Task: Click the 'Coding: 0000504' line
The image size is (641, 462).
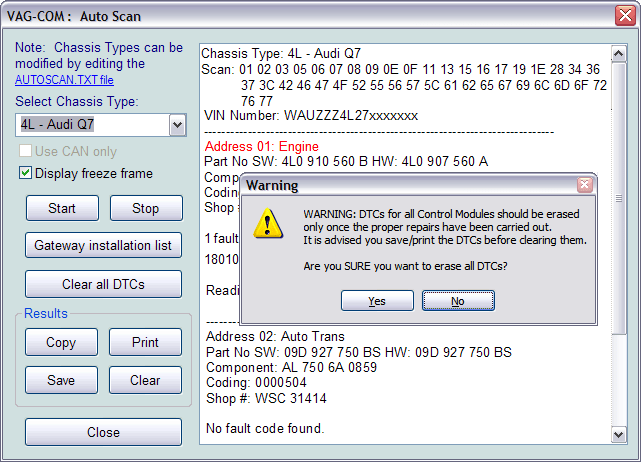Action: pyautogui.click(x=256, y=382)
